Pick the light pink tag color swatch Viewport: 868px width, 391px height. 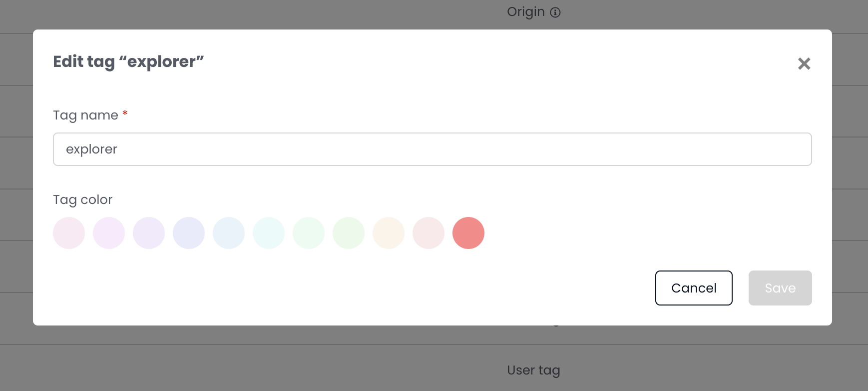tap(69, 232)
